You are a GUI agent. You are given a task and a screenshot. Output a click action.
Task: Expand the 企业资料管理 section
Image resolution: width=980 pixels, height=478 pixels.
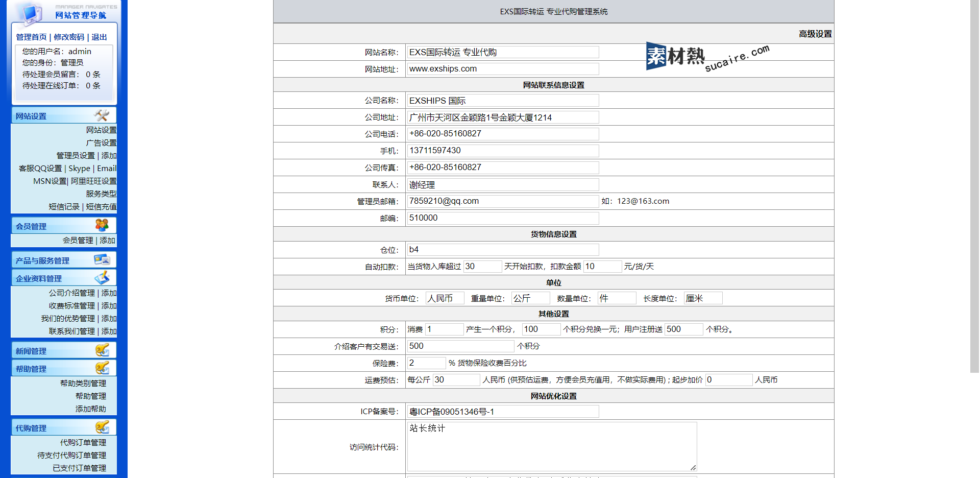pos(64,278)
